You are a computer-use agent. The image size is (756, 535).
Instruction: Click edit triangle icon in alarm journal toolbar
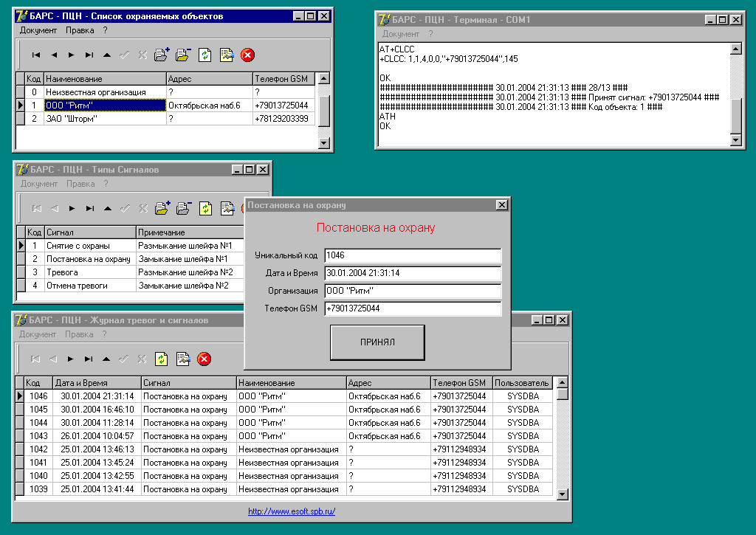click(x=106, y=359)
